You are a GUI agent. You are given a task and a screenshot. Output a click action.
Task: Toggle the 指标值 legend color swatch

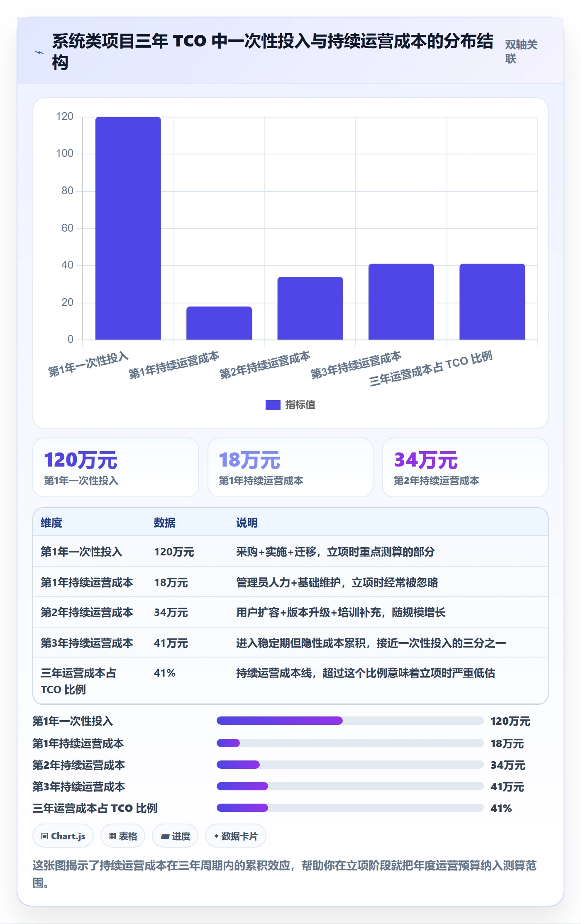click(273, 405)
